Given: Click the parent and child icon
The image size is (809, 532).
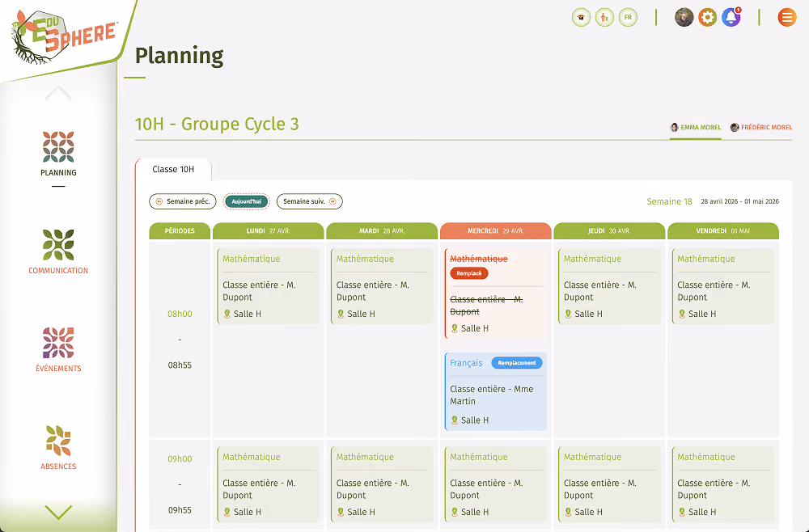Looking at the screenshot, I should 604,18.
